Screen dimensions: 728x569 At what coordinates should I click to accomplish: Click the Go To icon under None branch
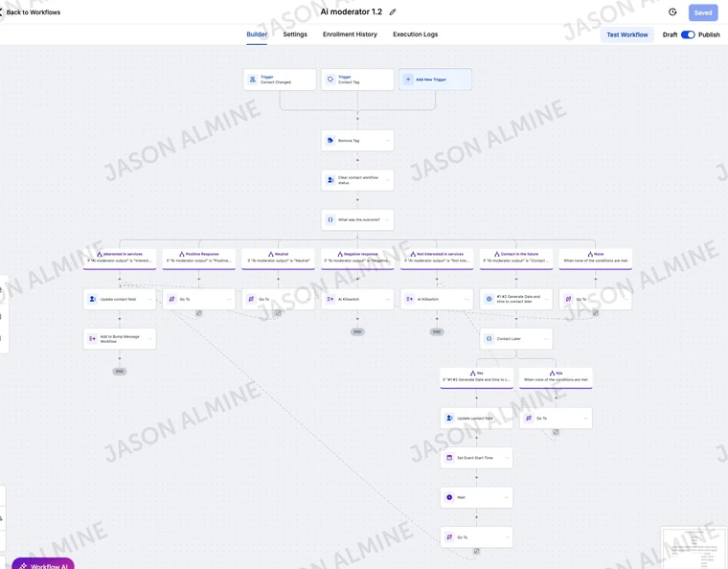(568, 299)
